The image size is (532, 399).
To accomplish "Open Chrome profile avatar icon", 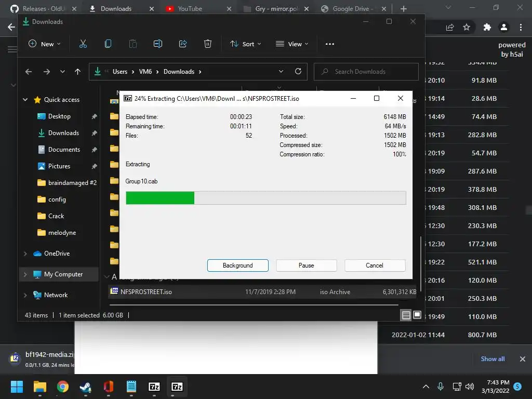I will click(x=504, y=27).
